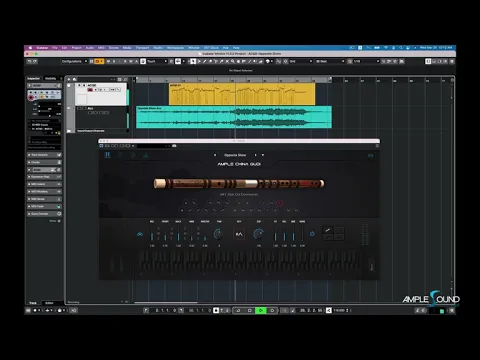Mute the MIDI track in track list
This screenshot has width=480, height=360.
pos(79,85)
